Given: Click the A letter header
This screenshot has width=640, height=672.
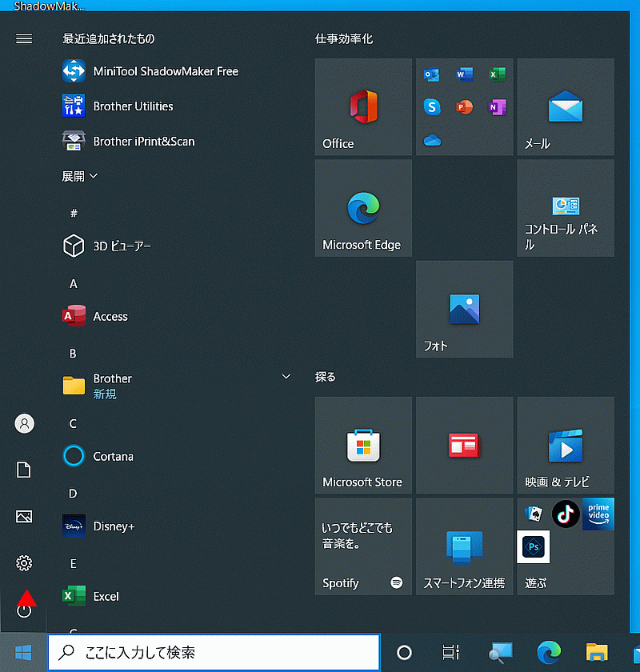Looking at the screenshot, I should click(x=74, y=283).
